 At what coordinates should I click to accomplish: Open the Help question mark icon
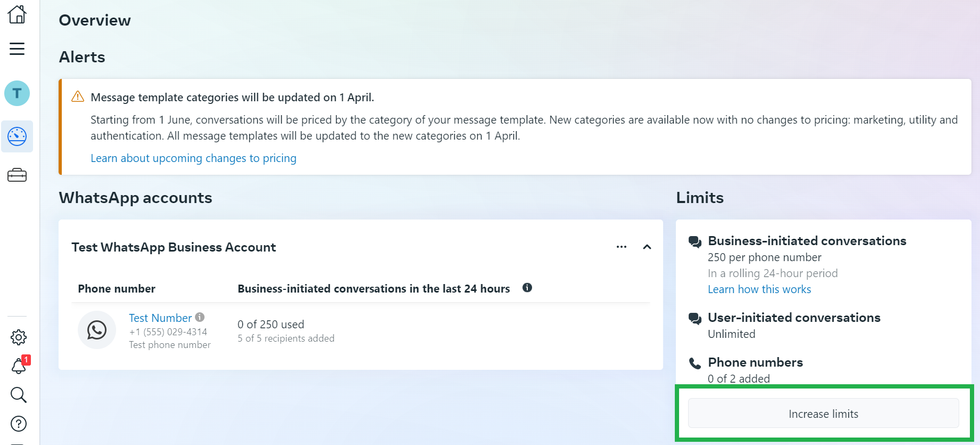[18, 424]
